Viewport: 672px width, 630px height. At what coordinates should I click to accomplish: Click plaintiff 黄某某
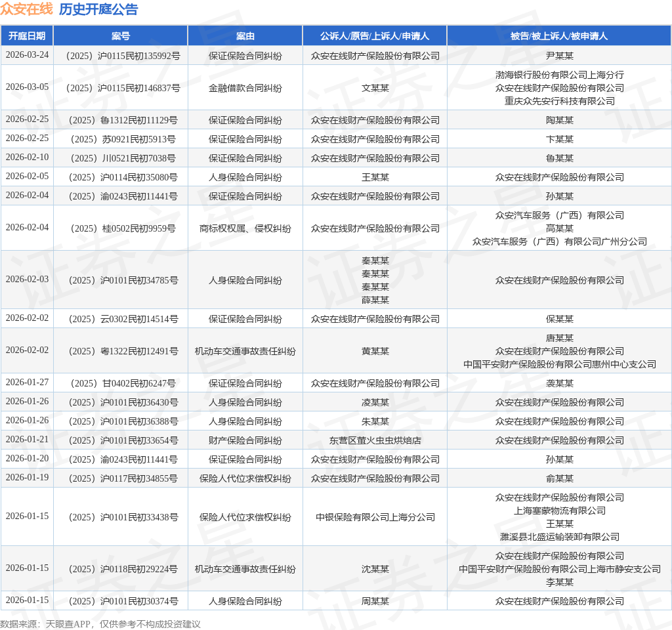pos(375,351)
